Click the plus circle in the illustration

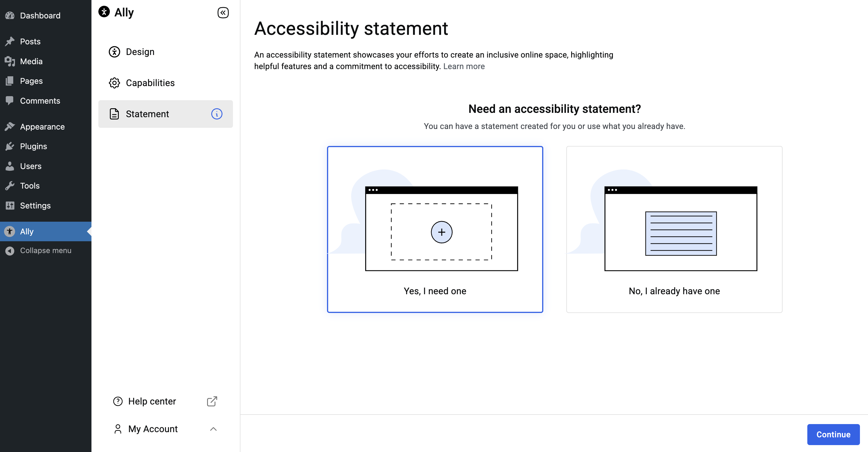(x=442, y=232)
